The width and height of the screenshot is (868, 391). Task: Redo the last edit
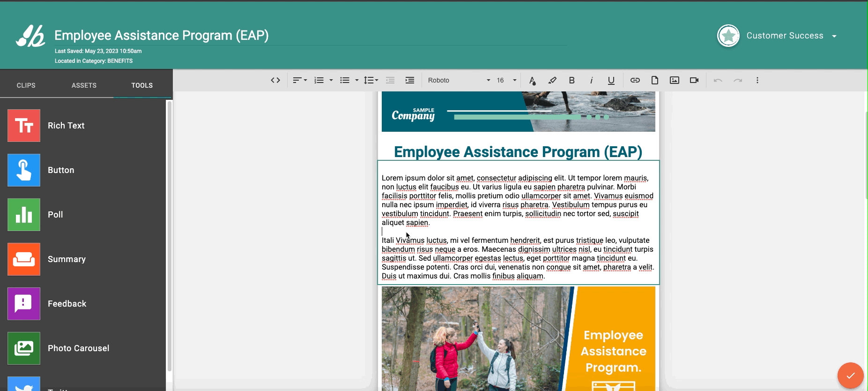738,80
